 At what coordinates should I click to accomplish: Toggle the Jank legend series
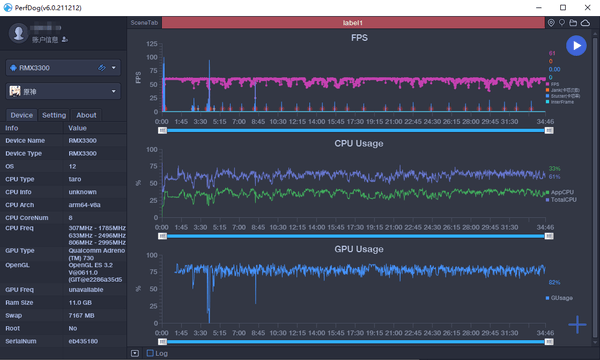click(x=562, y=90)
